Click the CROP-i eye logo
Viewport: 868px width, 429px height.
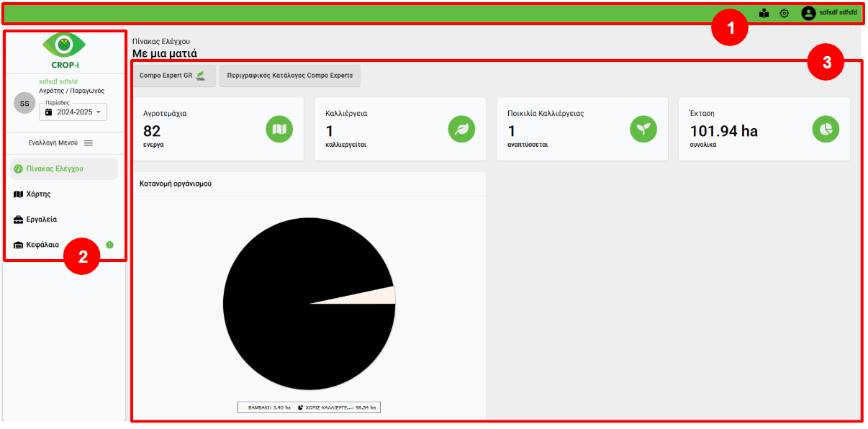(64, 45)
